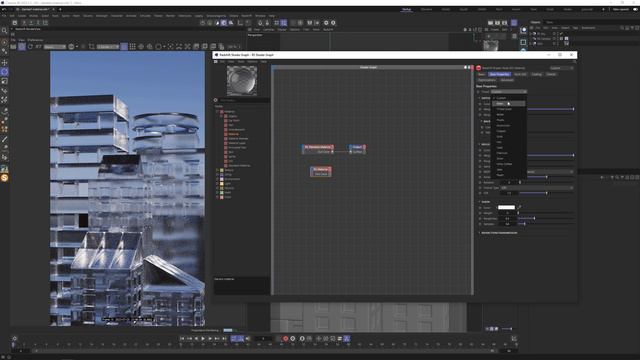Click the bottom Roughness slider track
The width and height of the screenshot is (640, 360).
coord(546,218)
